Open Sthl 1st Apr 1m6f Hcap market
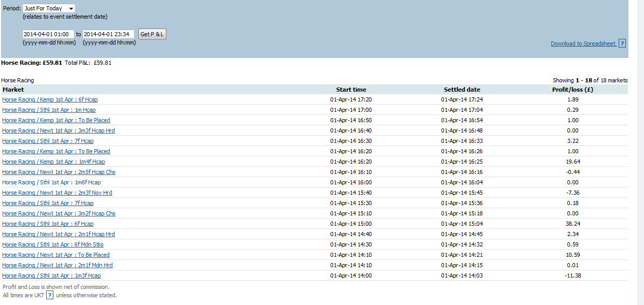Viewport: 644px width, 305px height. [x=51, y=182]
